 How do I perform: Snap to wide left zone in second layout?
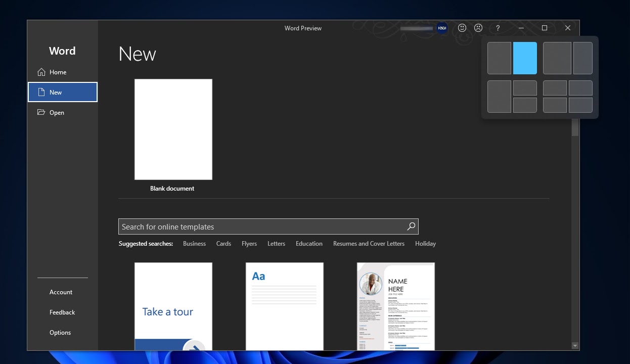pos(557,58)
